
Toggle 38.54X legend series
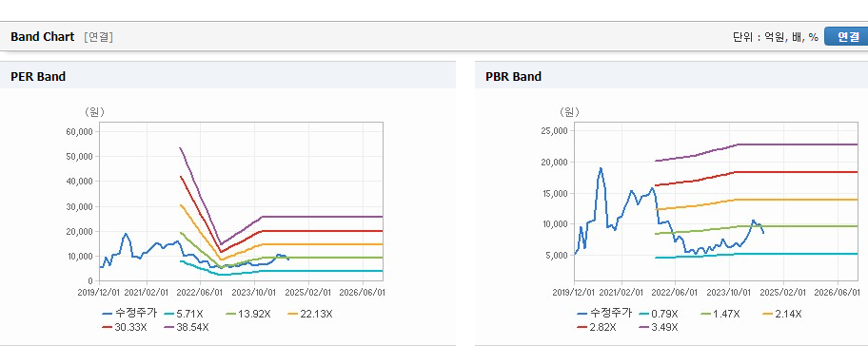pyautogui.click(x=187, y=327)
